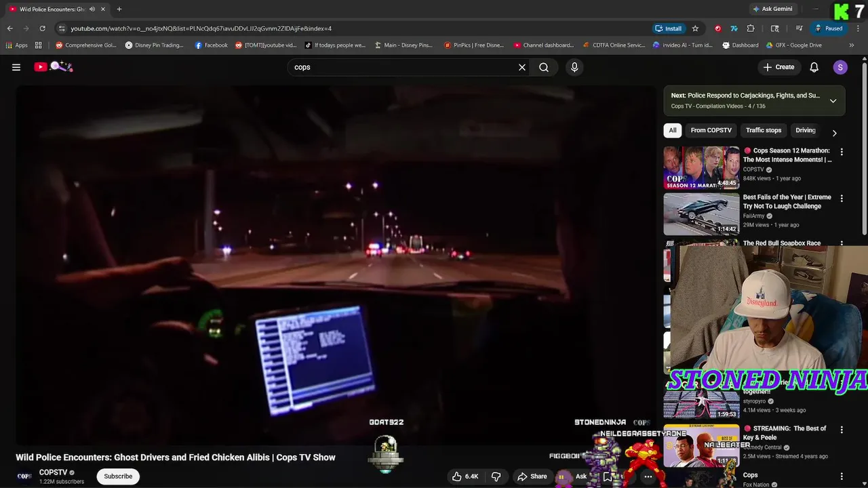This screenshot has width=868, height=488.
Task: Open the 'Main - Disney Pins...' bookmark
Action: (x=403, y=45)
